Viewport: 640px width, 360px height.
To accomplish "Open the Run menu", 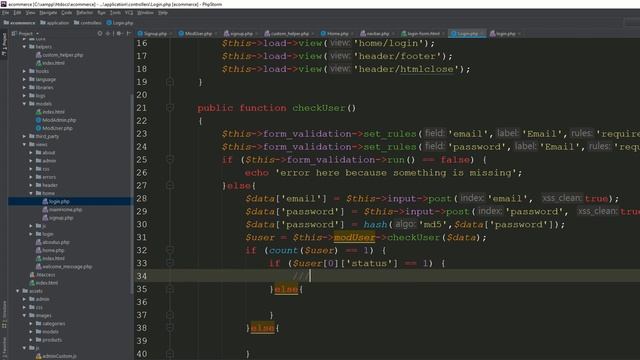I will point(101,13).
